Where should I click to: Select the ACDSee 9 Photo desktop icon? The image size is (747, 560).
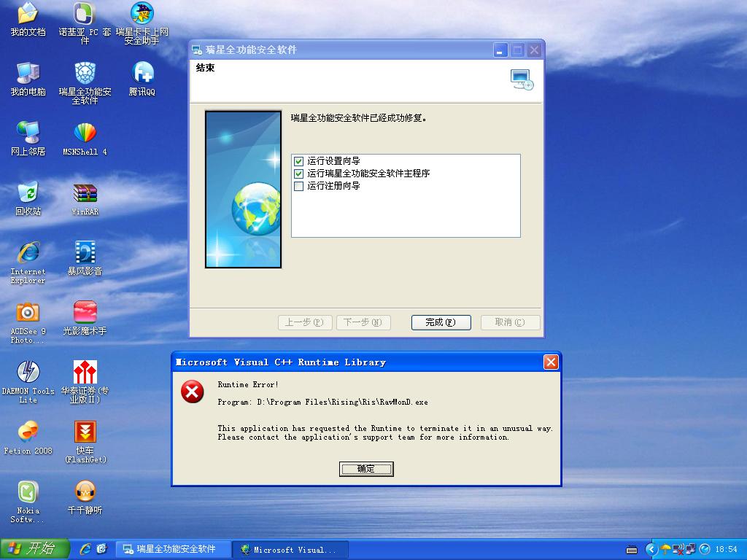tap(28, 323)
